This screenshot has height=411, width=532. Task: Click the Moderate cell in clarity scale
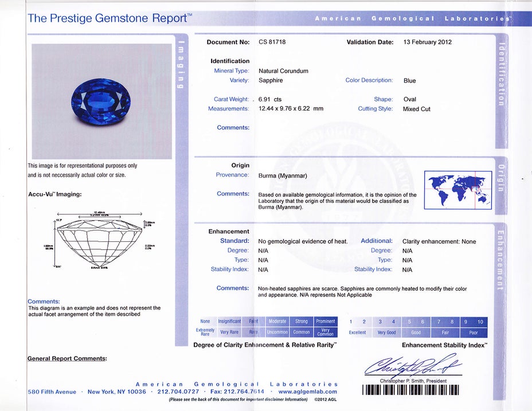277,322
